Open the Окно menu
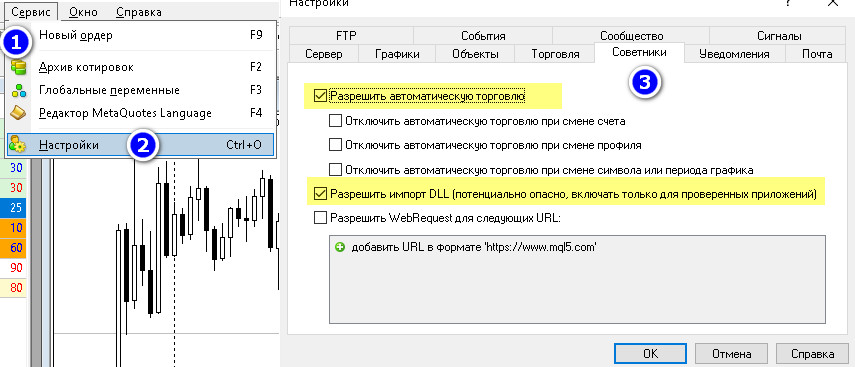 click(x=83, y=11)
